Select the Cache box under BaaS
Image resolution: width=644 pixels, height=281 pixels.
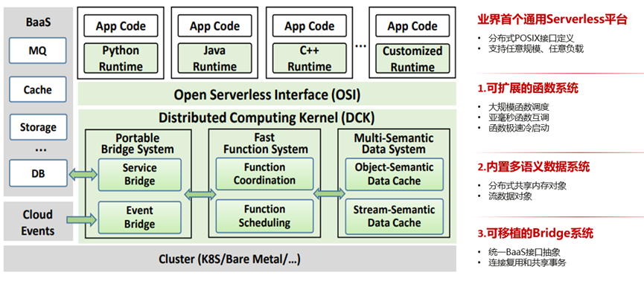pyautogui.click(x=38, y=89)
